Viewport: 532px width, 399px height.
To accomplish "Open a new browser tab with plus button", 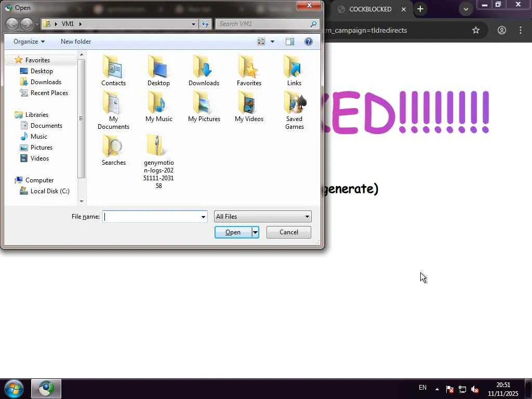I will [420, 9].
